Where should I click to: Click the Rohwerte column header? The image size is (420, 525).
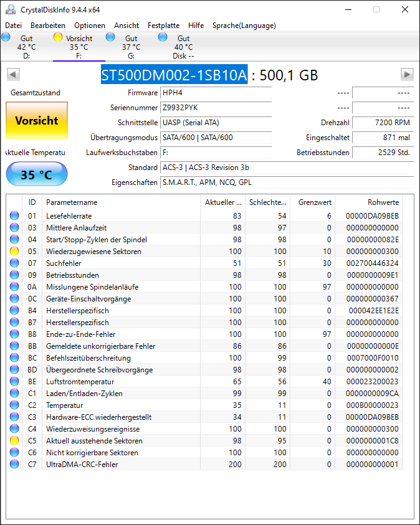(369, 202)
